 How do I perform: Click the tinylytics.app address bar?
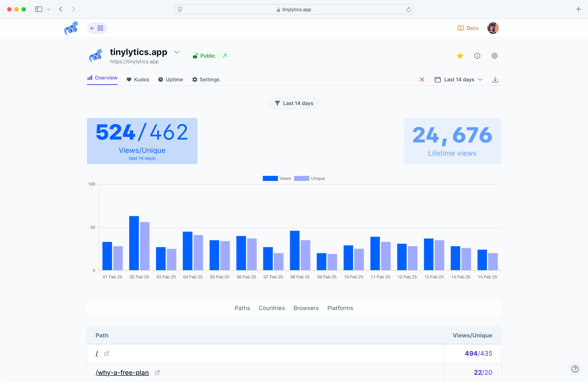pyautogui.click(x=294, y=9)
